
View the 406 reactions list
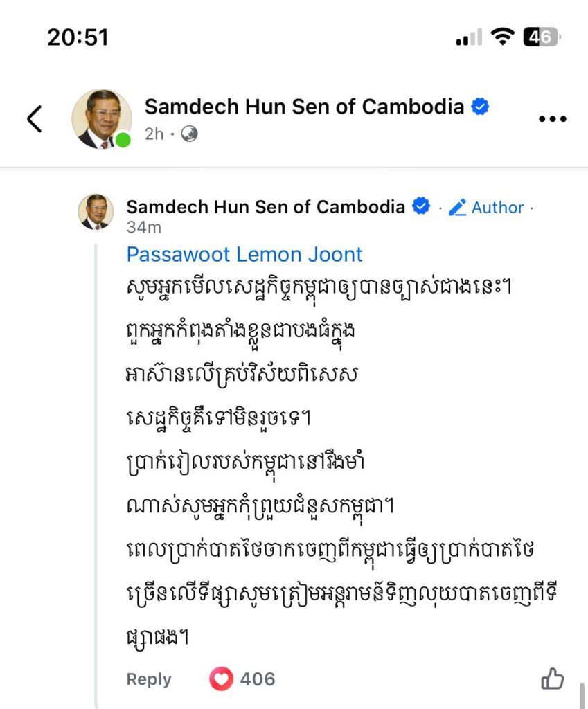coord(258,679)
